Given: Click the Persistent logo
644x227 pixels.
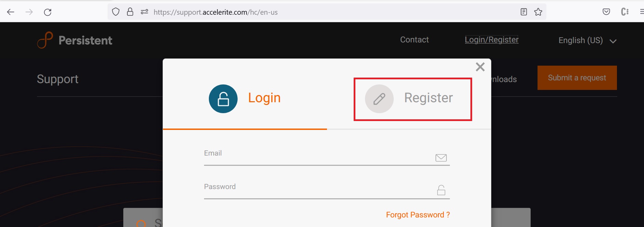Looking at the screenshot, I should tap(75, 40).
